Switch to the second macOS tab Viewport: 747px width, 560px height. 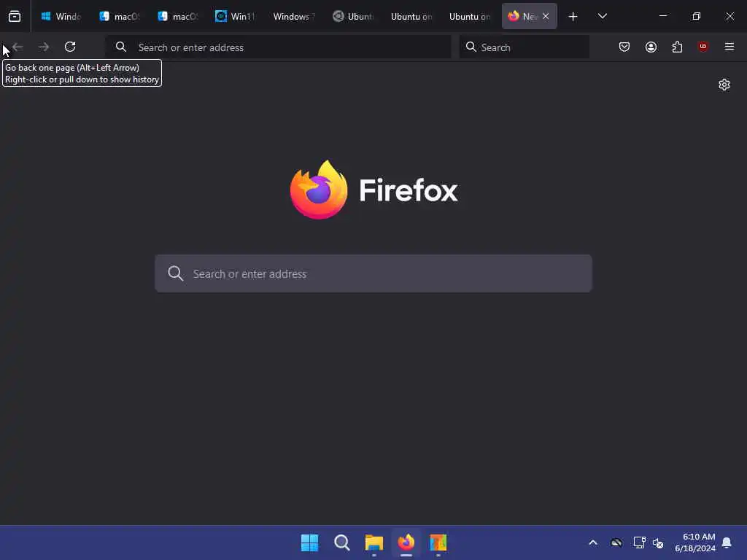178,16
